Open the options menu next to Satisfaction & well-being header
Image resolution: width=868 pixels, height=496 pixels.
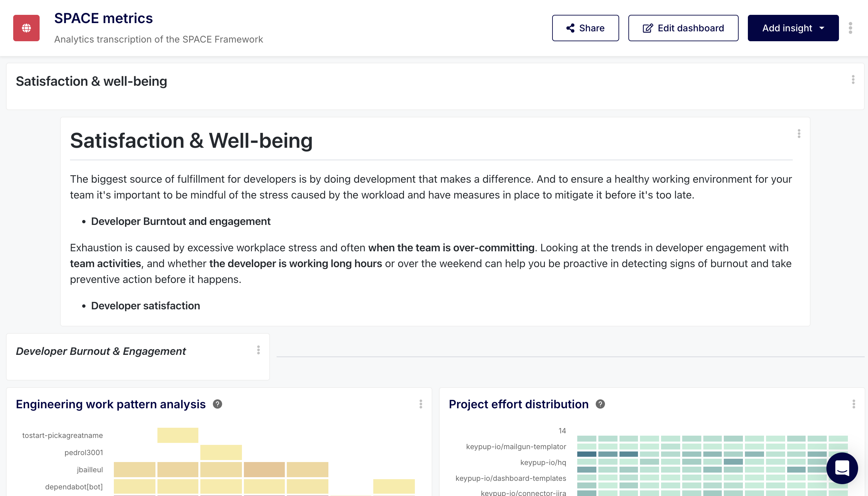tap(853, 80)
